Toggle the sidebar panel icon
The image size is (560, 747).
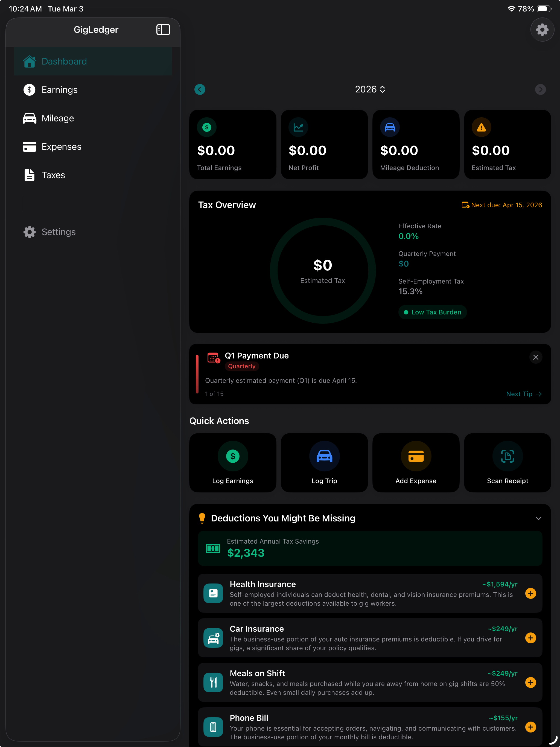pyautogui.click(x=163, y=30)
